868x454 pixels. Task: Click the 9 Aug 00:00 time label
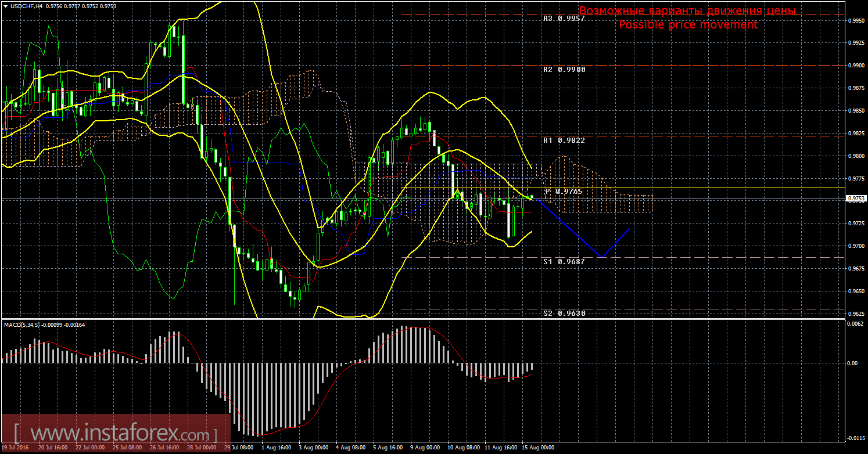coord(425,448)
